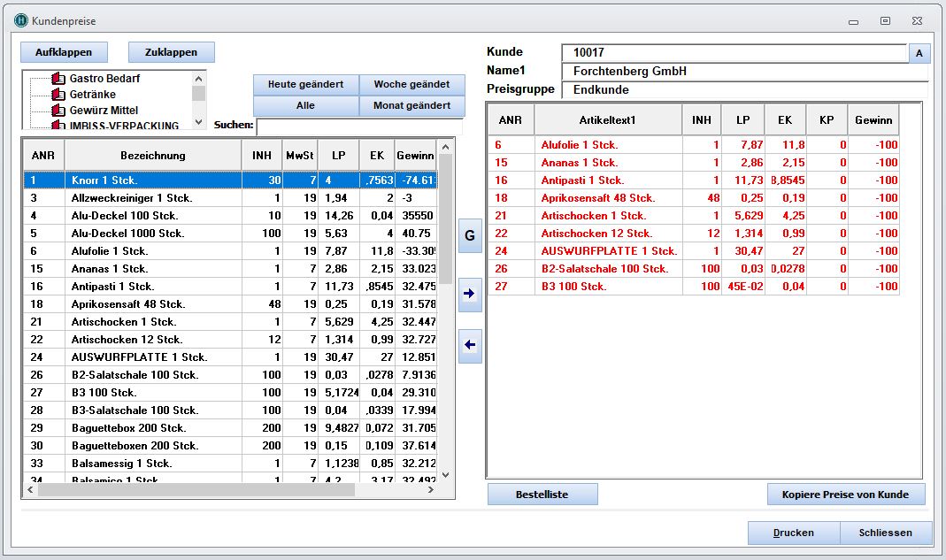Click Kopiere Preise von Kunde
Viewport: 946px width, 560px height.
(845, 495)
